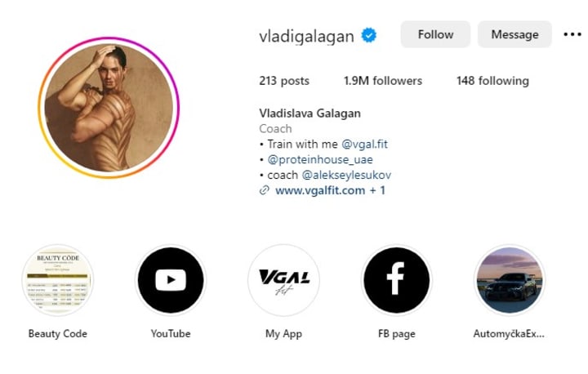Show the 1.9M followers list
588x374 pixels.
coord(383,81)
